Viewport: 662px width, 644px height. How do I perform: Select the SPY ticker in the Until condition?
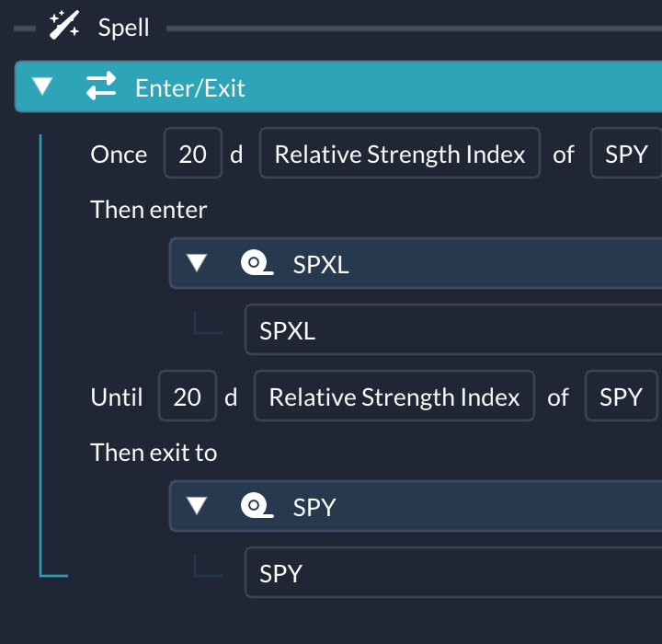click(621, 396)
